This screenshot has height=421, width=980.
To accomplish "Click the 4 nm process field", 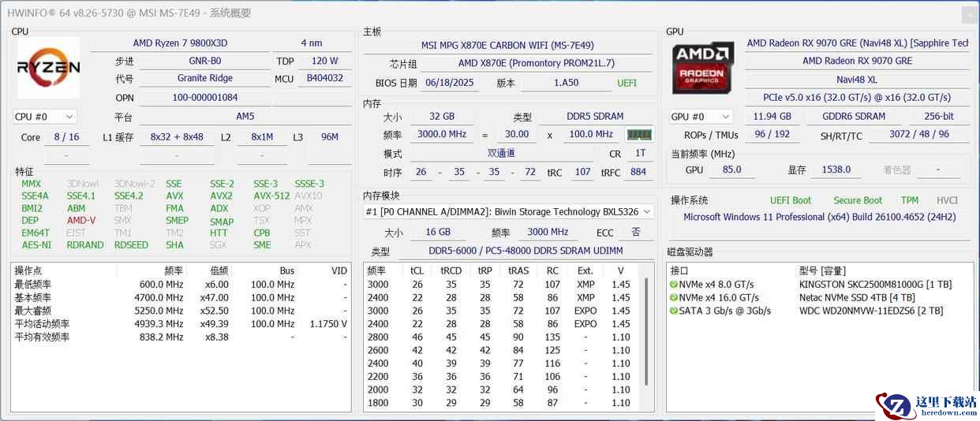I will click(x=312, y=43).
